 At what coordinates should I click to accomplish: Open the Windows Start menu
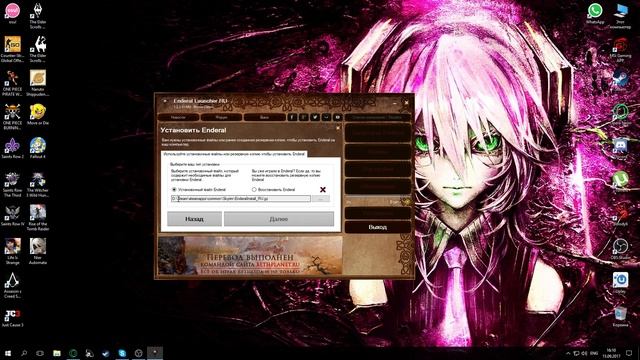[x=8, y=353]
